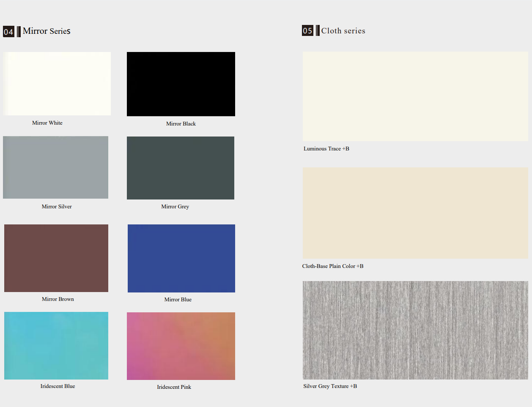Image resolution: width=532 pixels, height=407 pixels.
Task: Select the Mirror Black swatch
Action: point(181,84)
